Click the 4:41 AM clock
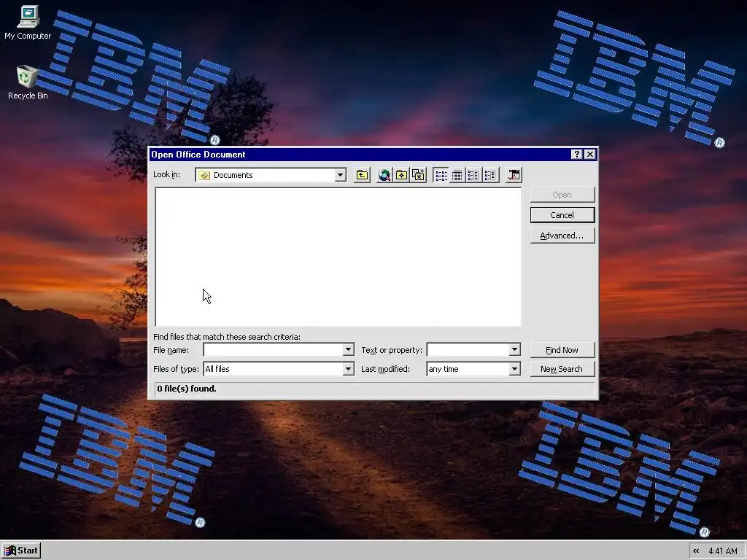 click(723, 551)
